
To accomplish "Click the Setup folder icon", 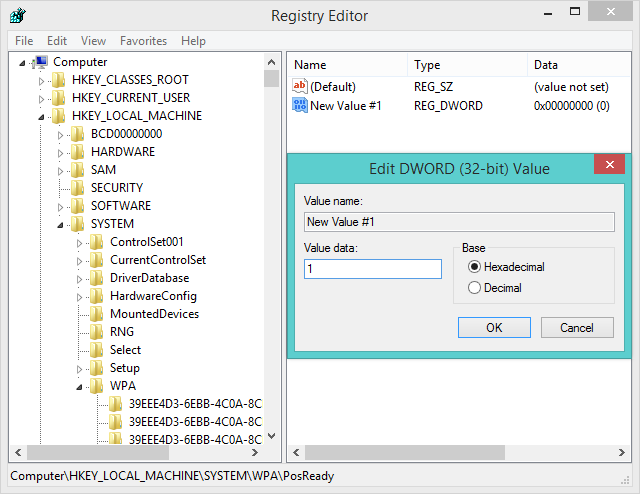I will (97, 368).
